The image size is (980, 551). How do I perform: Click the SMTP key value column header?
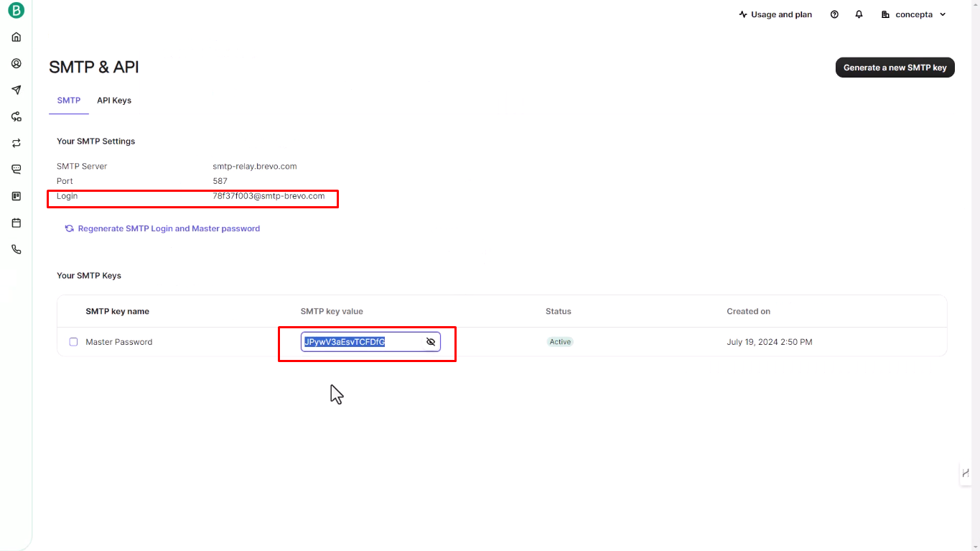tap(332, 312)
